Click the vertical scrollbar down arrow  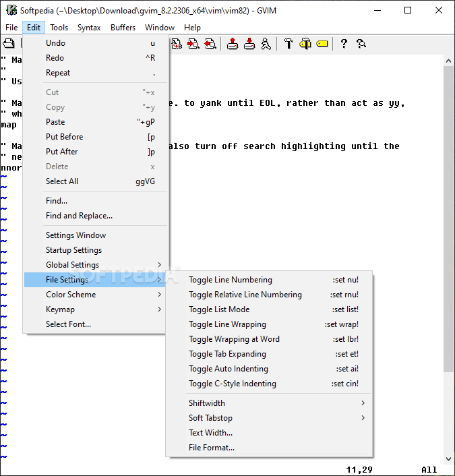click(448, 458)
